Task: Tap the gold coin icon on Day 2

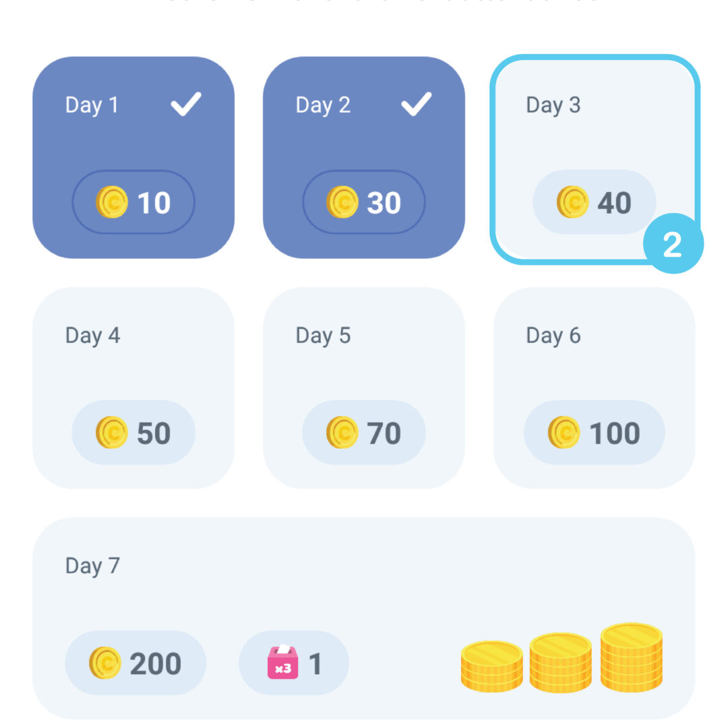Action: tap(342, 202)
